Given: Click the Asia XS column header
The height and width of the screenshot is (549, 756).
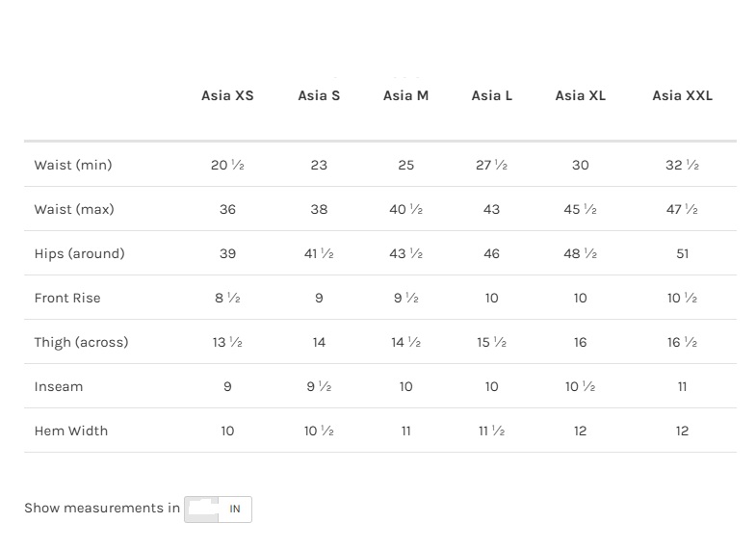Looking at the screenshot, I should tap(227, 95).
